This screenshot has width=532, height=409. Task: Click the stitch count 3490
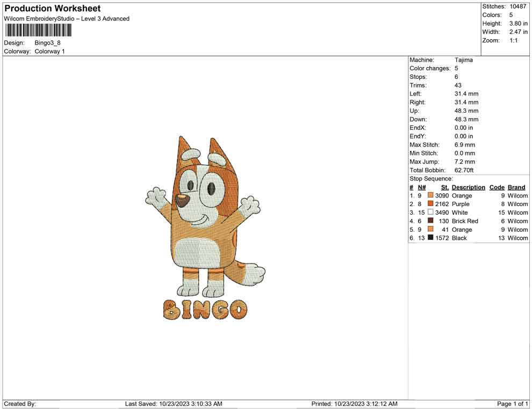(442, 213)
